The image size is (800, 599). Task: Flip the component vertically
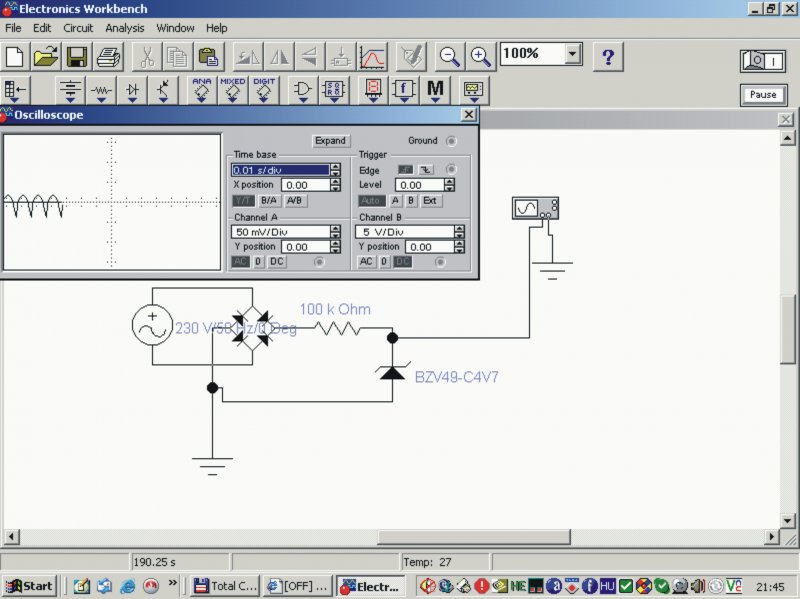(x=310, y=56)
